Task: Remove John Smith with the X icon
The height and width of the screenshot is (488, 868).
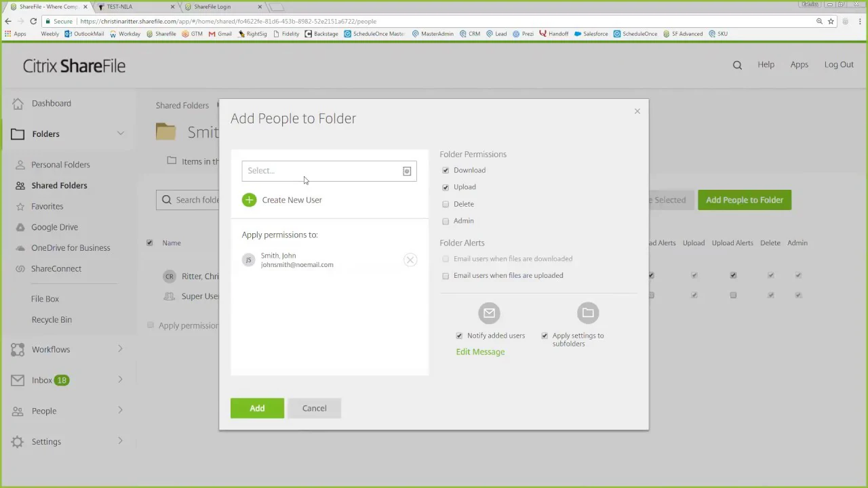Action: point(410,260)
